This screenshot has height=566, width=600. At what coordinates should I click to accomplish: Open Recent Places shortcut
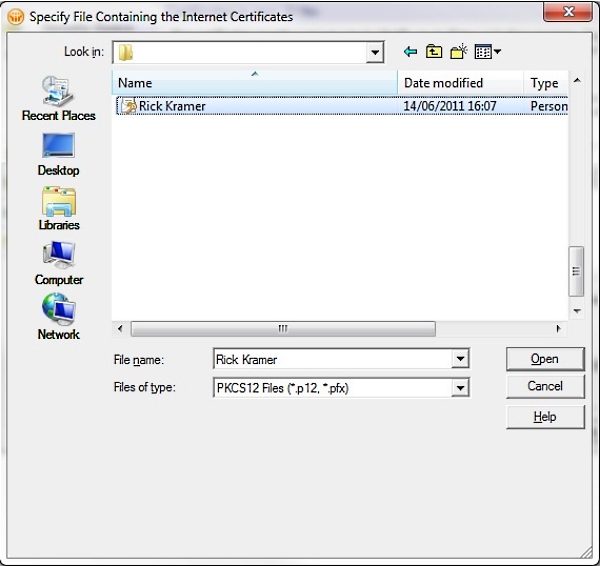58,98
